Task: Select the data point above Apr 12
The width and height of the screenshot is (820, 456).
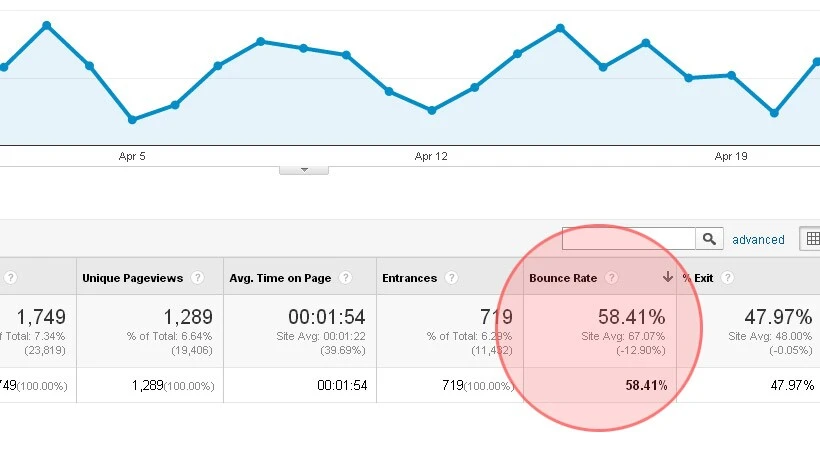Action: [x=432, y=110]
